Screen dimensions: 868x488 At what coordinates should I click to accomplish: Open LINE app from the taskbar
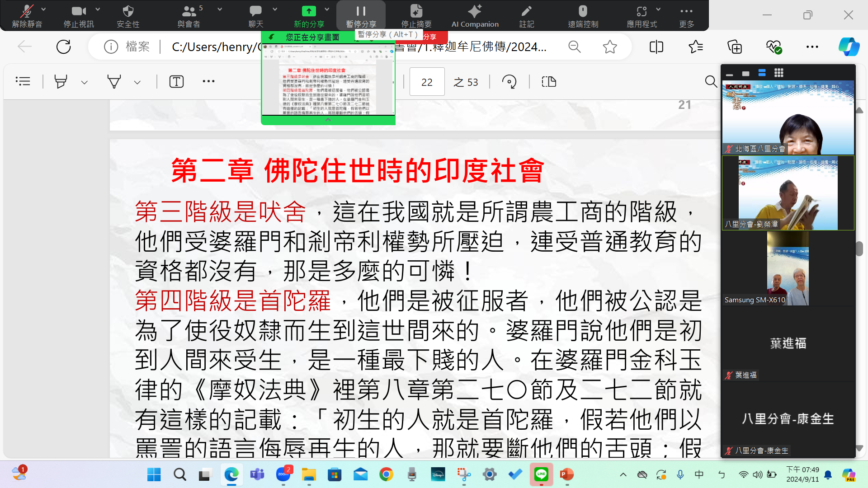[541, 474]
